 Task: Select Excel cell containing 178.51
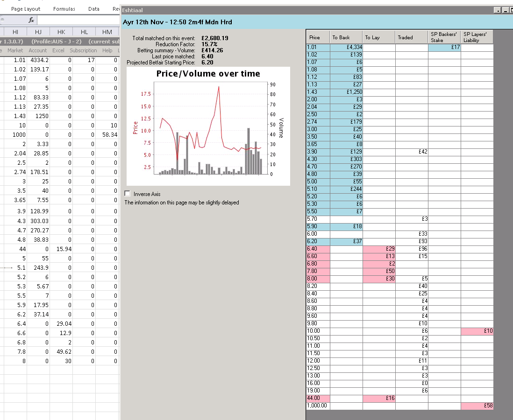pos(38,172)
